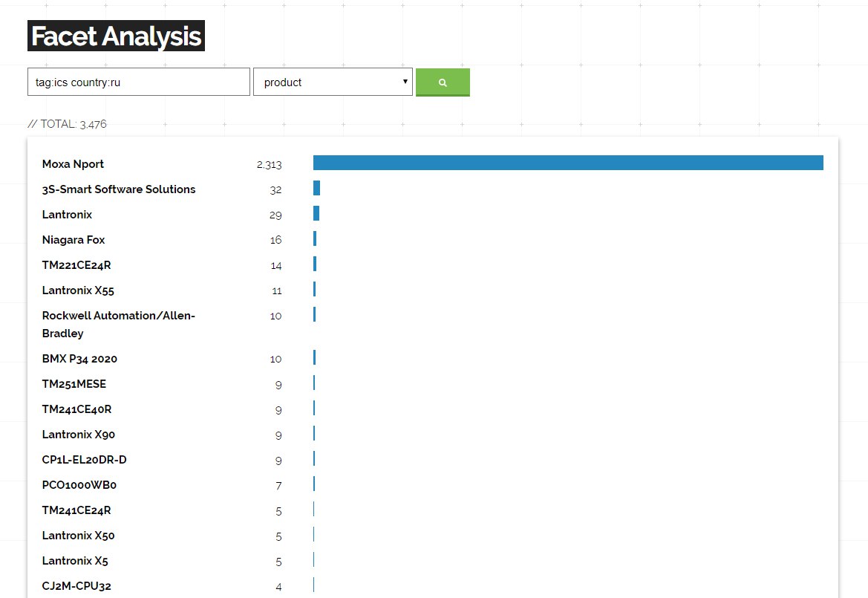Image resolution: width=868 pixels, height=598 pixels.
Task: Click the Lantronix X90 label
Action: [78, 434]
